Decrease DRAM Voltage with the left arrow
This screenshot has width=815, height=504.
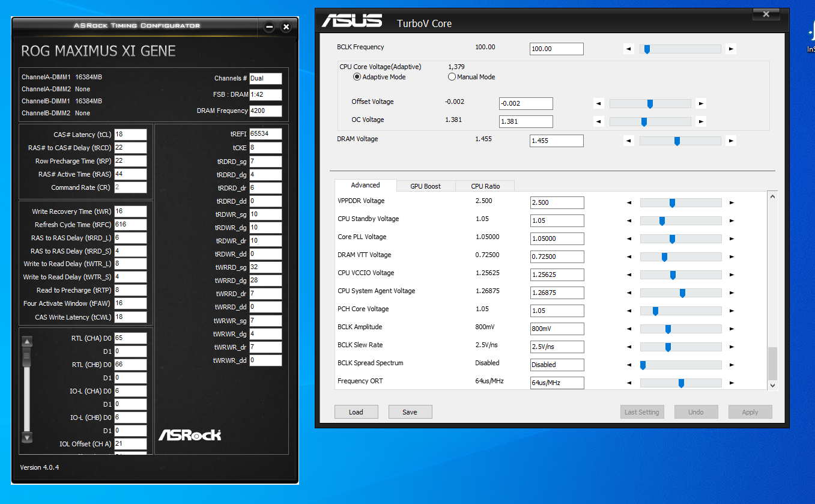(x=628, y=141)
